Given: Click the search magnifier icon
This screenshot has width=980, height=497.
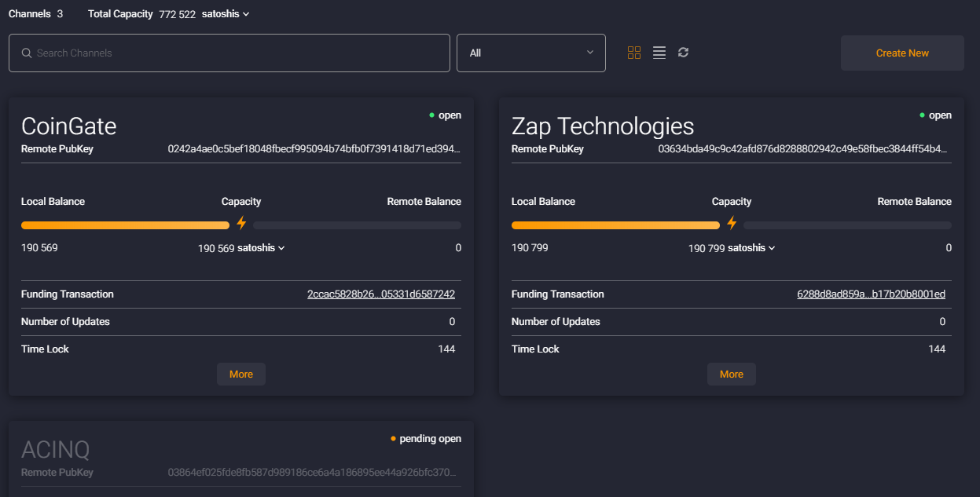Looking at the screenshot, I should [26, 53].
